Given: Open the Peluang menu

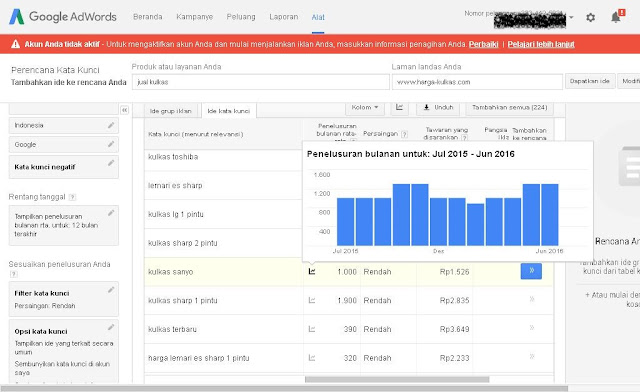Looking at the screenshot, I should click(241, 17).
